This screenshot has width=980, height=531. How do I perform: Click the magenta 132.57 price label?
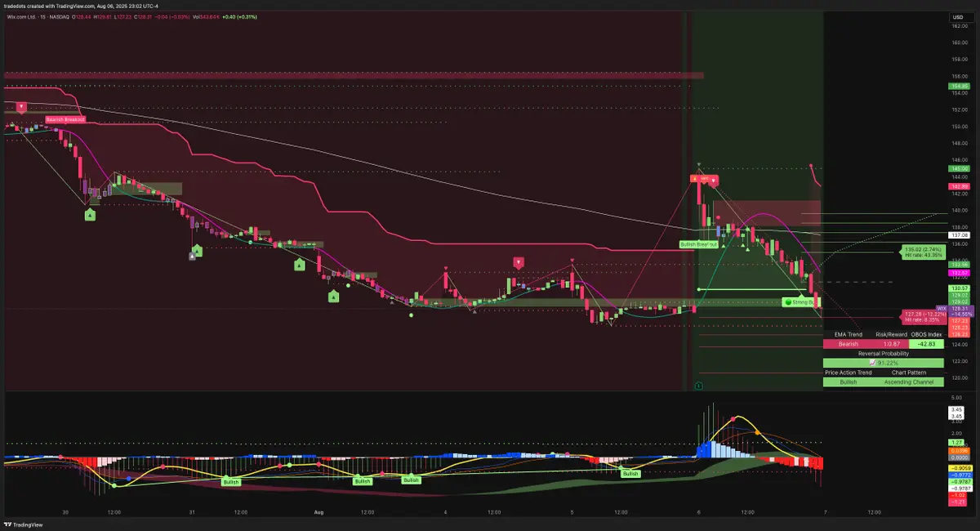pyautogui.click(x=958, y=273)
